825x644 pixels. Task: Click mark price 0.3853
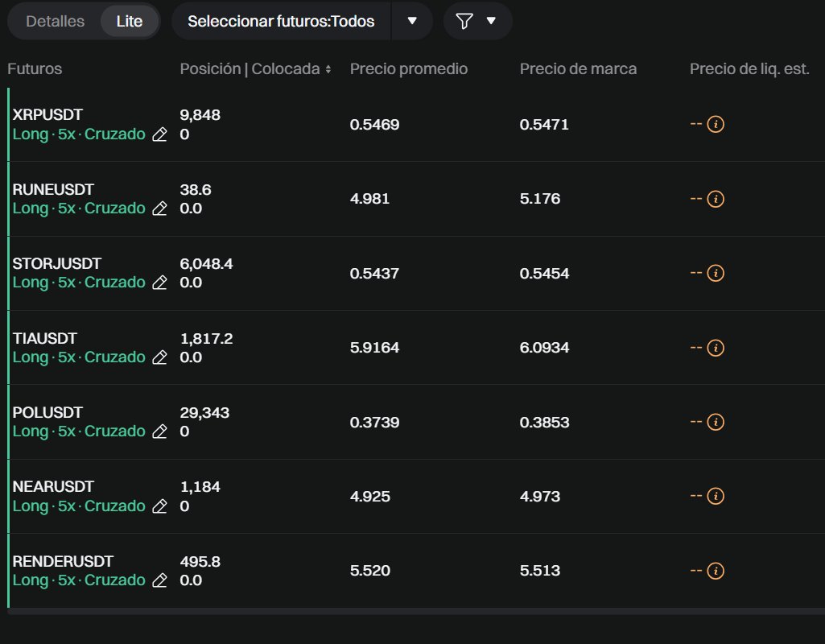545,423
